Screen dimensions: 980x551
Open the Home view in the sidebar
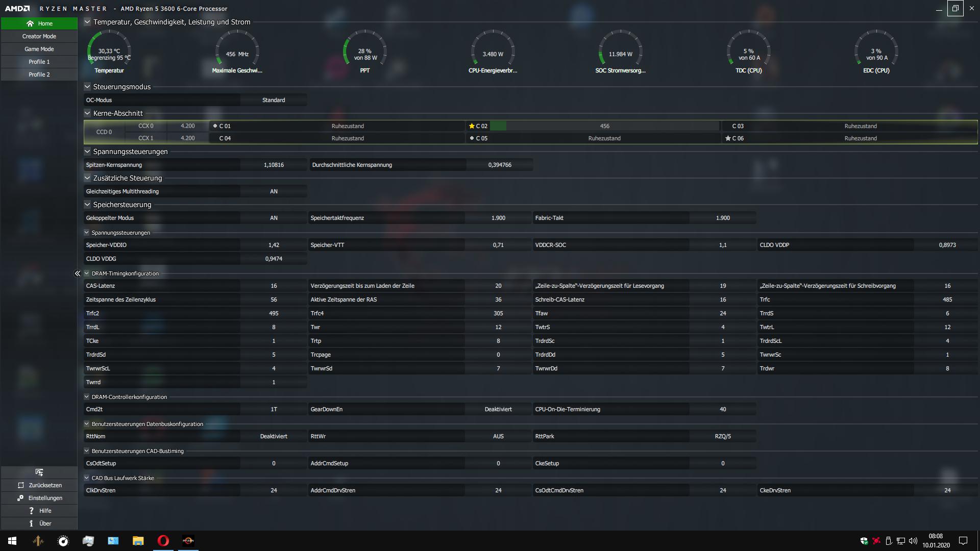(x=39, y=23)
